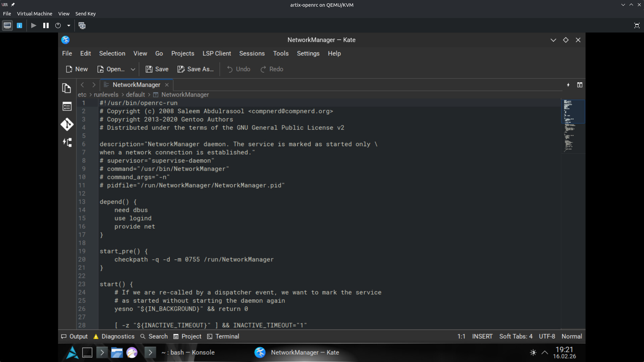Click the split view icon at tab bar right
Screen dimensions: 644x362
point(579,85)
